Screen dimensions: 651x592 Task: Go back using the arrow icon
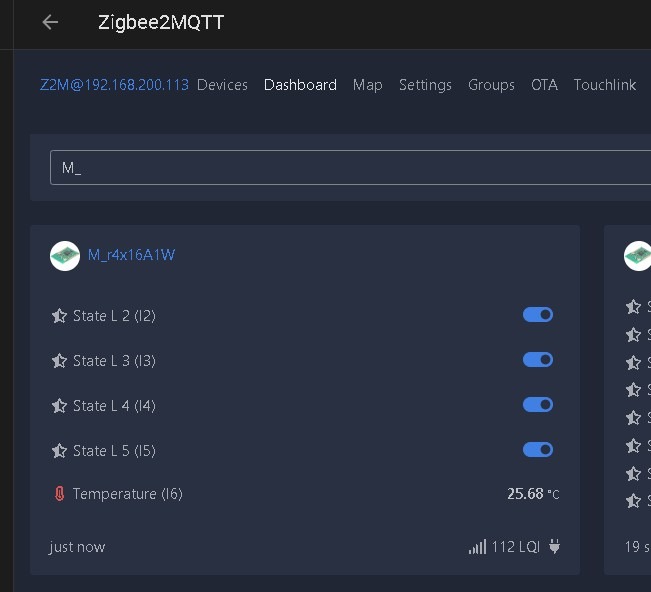pos(50,22)
